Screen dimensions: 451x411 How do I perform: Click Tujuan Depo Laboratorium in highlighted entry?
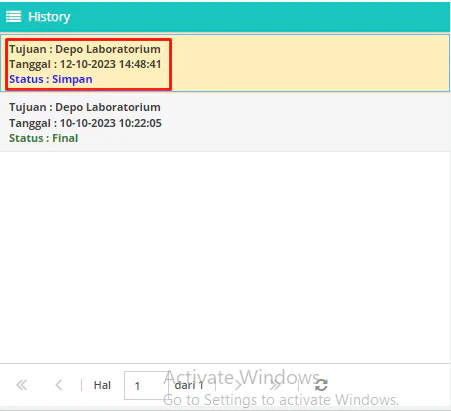coord(85,49)
